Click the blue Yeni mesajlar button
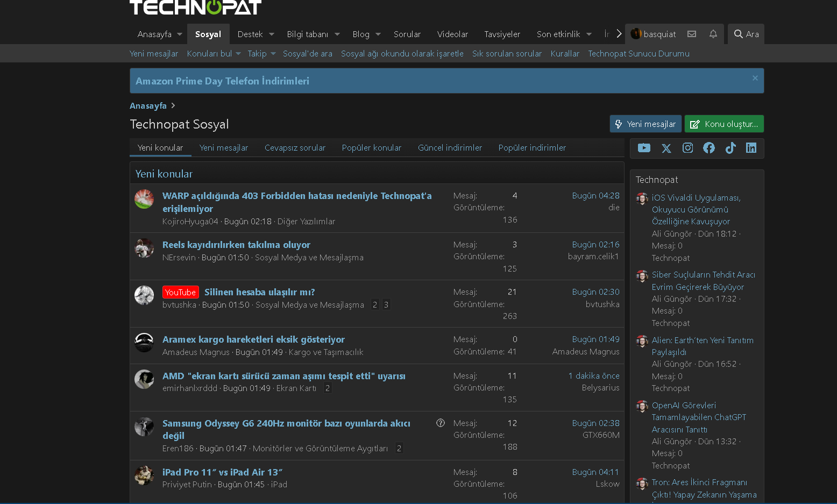 pyautogui.click(x=646, y=124)
